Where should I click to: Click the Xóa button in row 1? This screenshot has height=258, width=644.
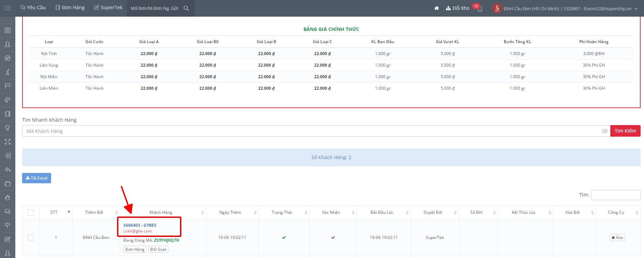617,238
